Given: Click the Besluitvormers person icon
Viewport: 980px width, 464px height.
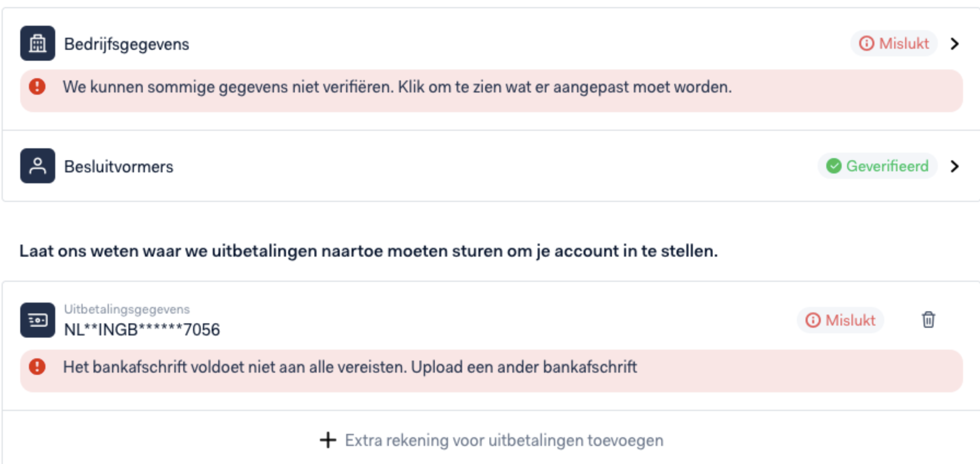Looking at the screenshot, I should pos(38,166).
